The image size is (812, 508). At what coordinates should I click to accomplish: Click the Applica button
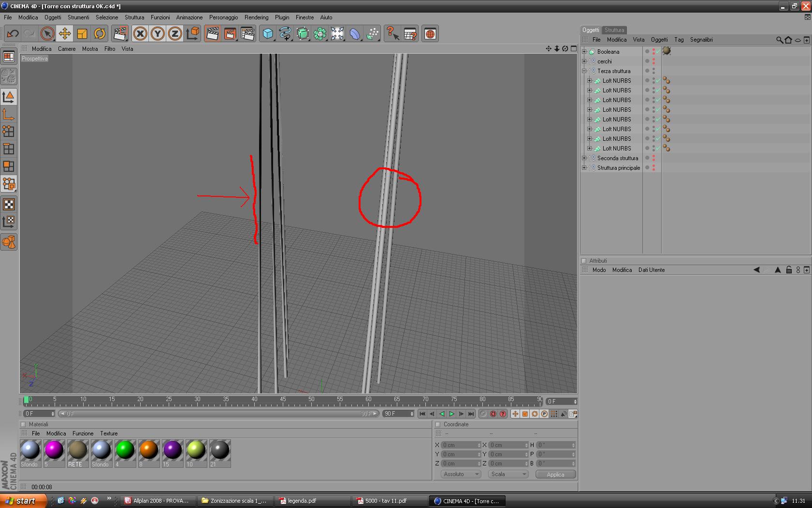555,475
